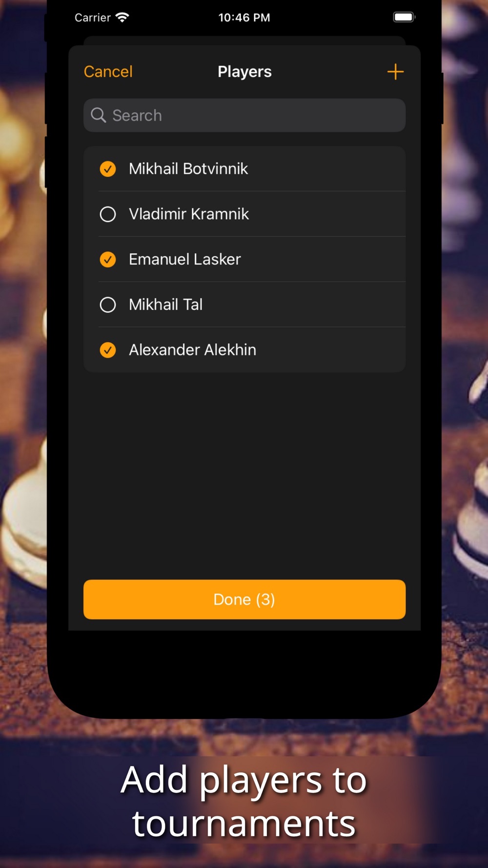Select the Alexander Alekhin name row
The image size is (488, 868).
(244, 350)
